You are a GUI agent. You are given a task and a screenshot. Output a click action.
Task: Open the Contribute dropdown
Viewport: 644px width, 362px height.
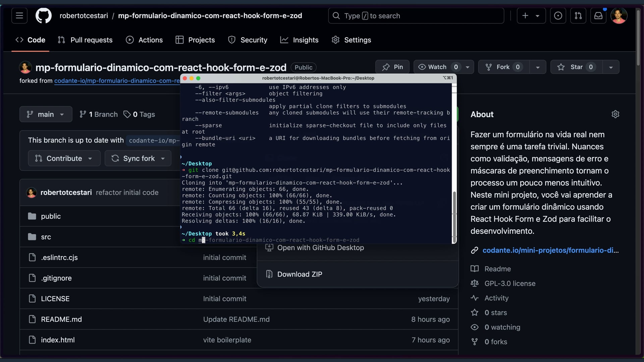pyautogui.click(x=64, y=158)
